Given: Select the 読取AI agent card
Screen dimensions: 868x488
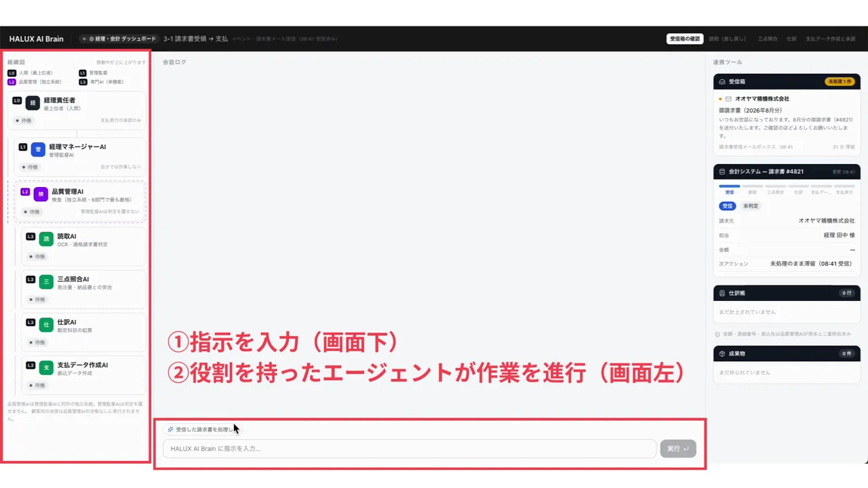Looking at the screenshot, I should 83,246.
